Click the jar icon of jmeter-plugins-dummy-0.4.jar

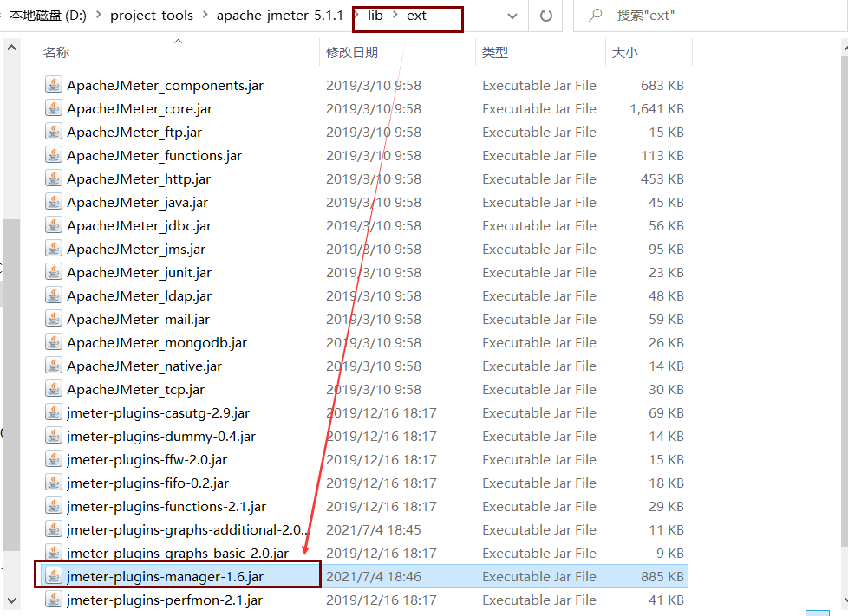(54, 436)
